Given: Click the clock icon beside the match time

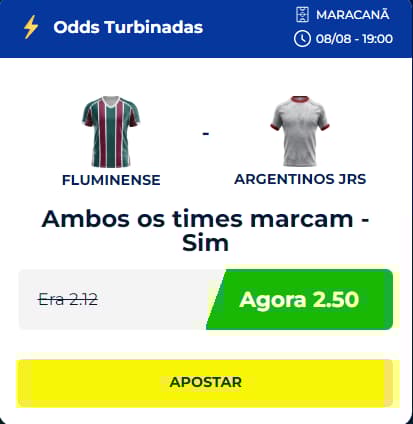Looking at the screenshot, I should point(302,39).
